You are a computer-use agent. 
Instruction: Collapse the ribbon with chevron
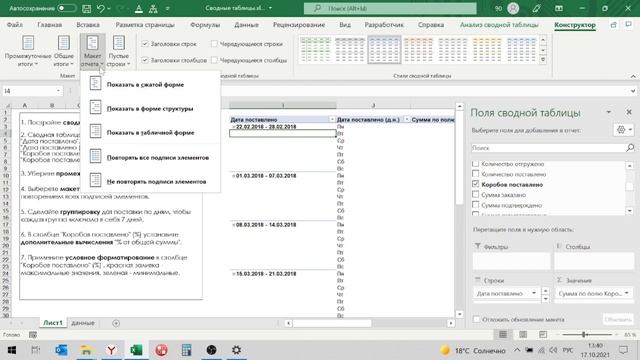633,76
